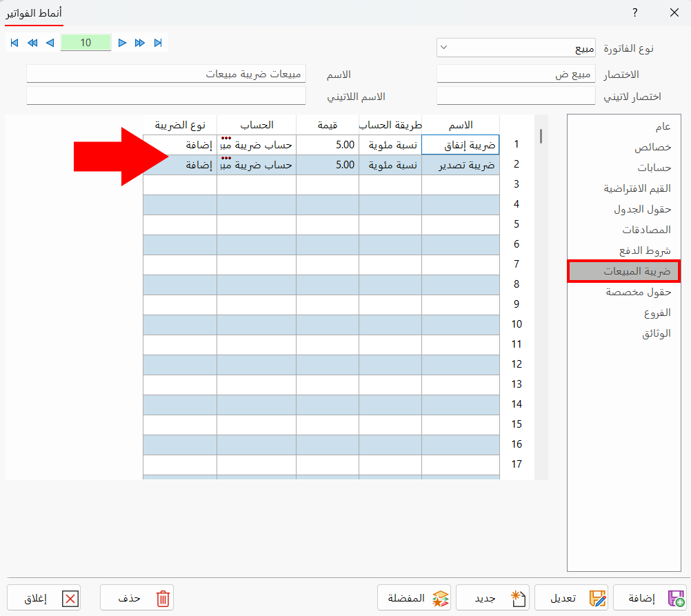Select row number 1 header
This screenshot has height=616, width=691.
pos(517,144)
